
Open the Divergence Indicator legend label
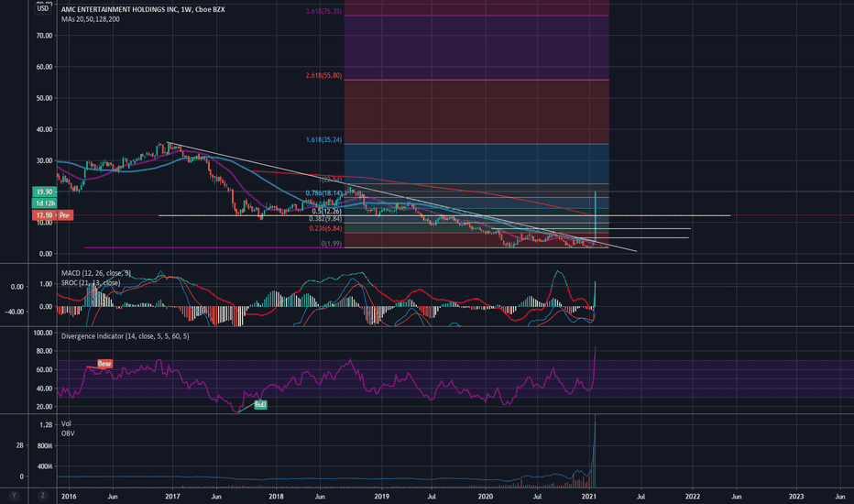tap(126, 336)
